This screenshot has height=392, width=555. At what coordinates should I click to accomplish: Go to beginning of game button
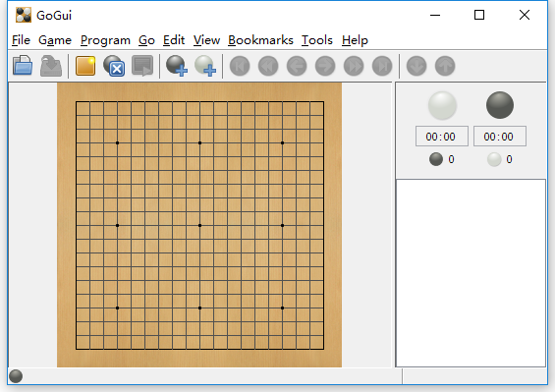tap(240, 66)
